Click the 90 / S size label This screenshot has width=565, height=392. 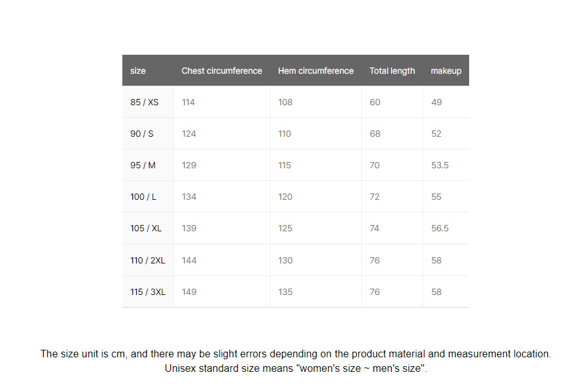(x=142, y=134)
